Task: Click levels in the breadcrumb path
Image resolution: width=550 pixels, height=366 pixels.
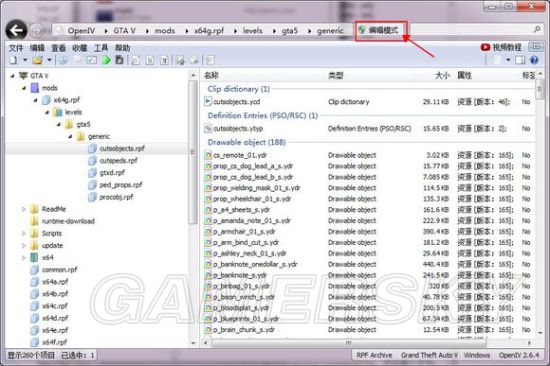Action: click(x=253, y=31)
